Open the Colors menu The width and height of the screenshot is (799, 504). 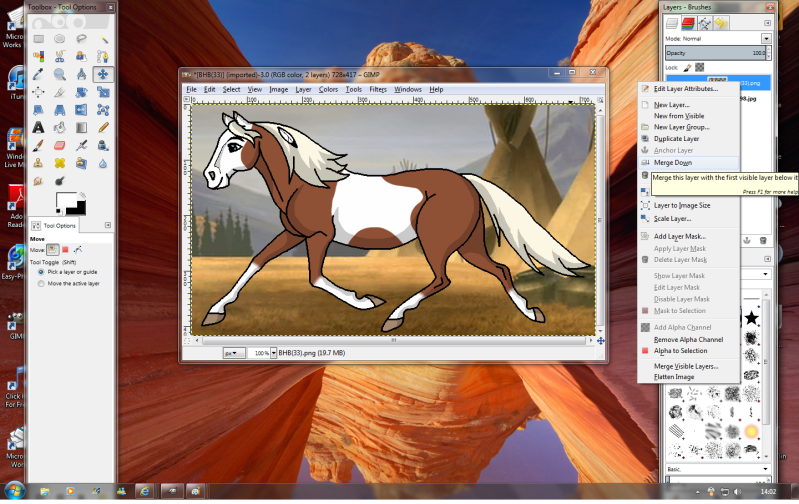click(328, 89)
